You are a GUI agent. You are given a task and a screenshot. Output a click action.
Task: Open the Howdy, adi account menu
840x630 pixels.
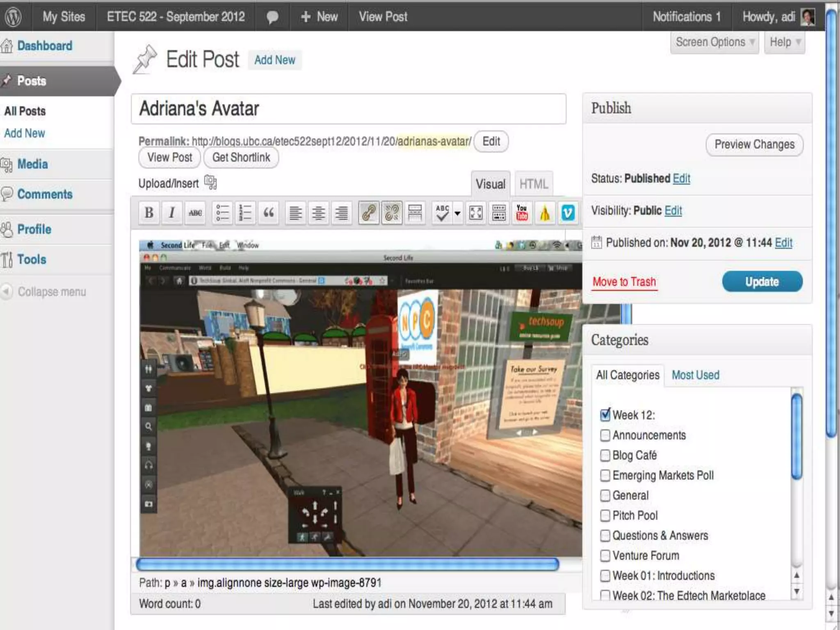pyautogui.click(x=778, y=17)
